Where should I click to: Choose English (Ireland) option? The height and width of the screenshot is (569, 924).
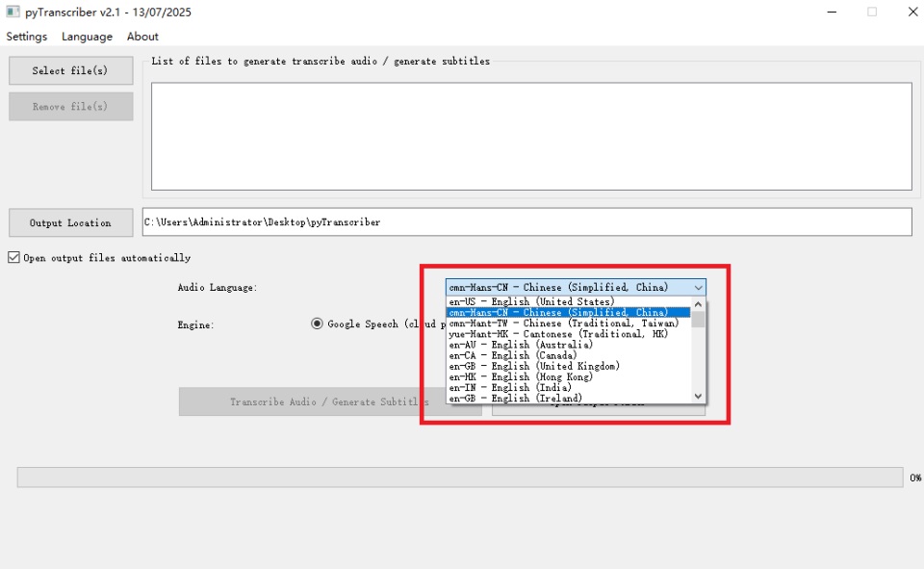[x=568, y=398]
